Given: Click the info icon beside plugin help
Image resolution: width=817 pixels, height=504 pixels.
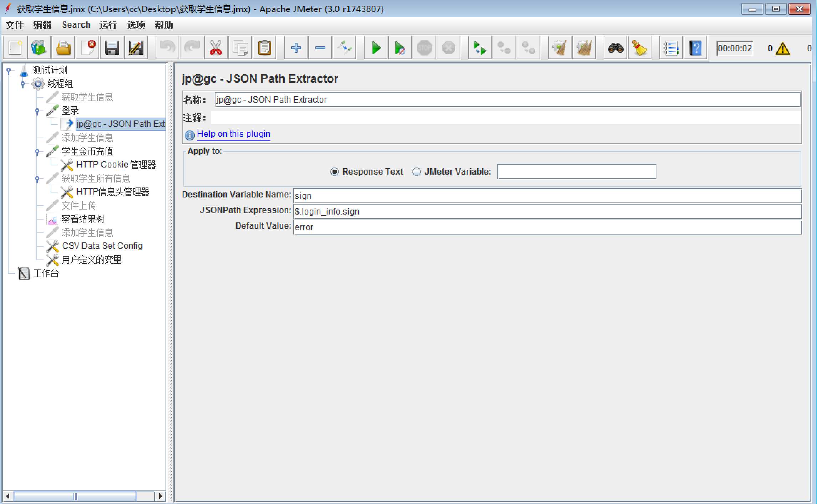Looking at the screenshot, I should (x=189, y=135).
